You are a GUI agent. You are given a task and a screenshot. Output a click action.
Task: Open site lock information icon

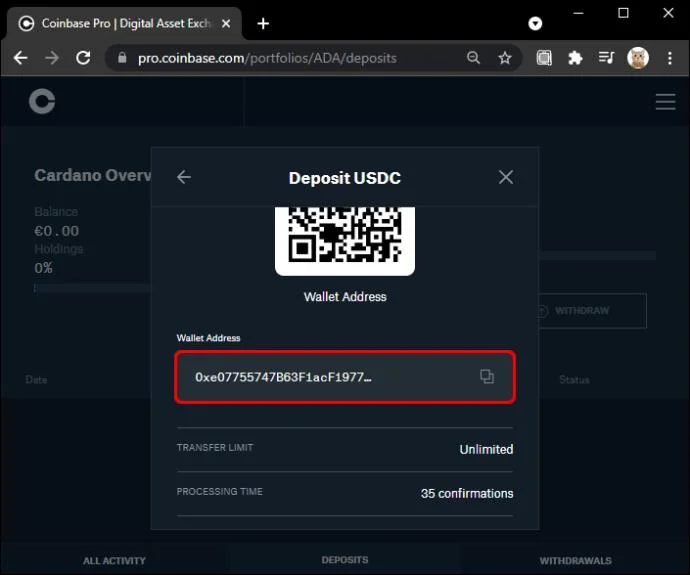point(122,58)
